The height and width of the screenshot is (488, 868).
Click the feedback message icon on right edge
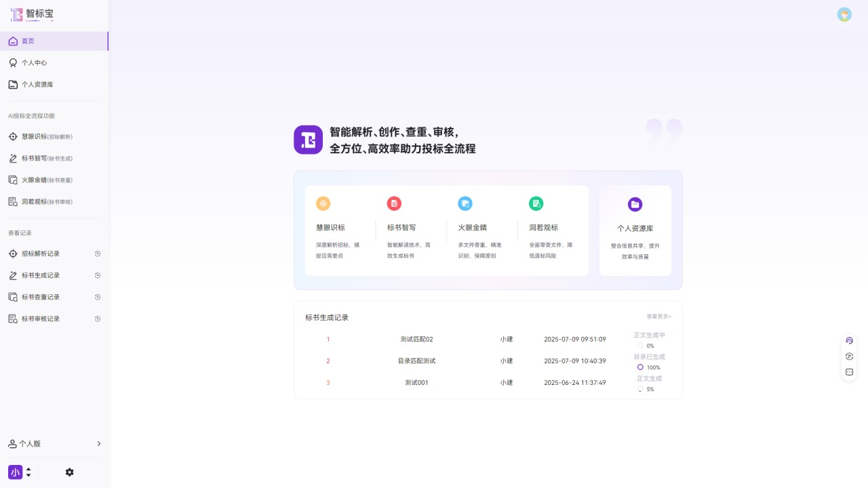(849, 371)
